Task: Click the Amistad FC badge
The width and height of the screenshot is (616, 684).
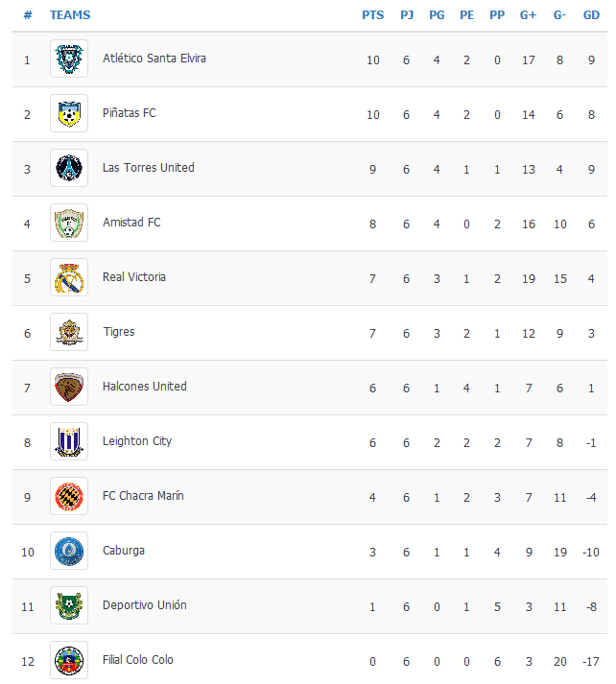Action: 69,223
